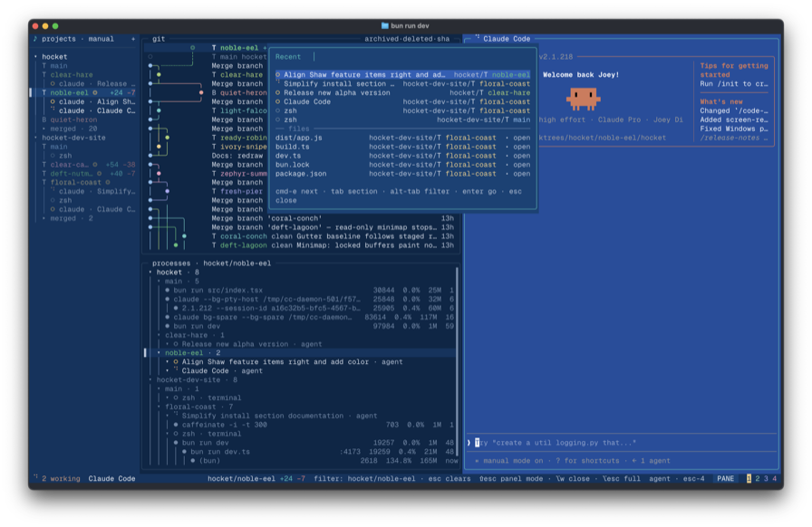Select zsh hocket-dev-site/T main in Recent list

(403, 120)
